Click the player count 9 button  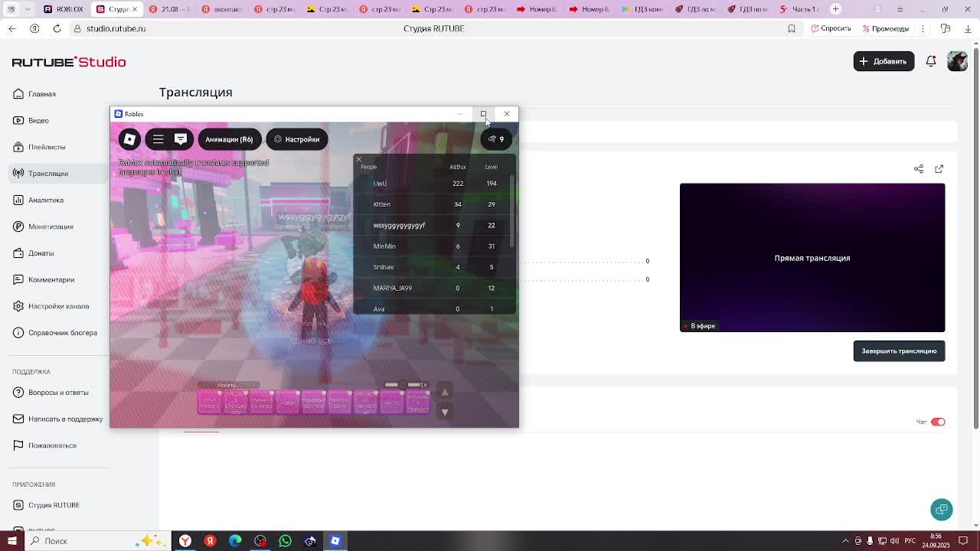click(x=496, y=139)
